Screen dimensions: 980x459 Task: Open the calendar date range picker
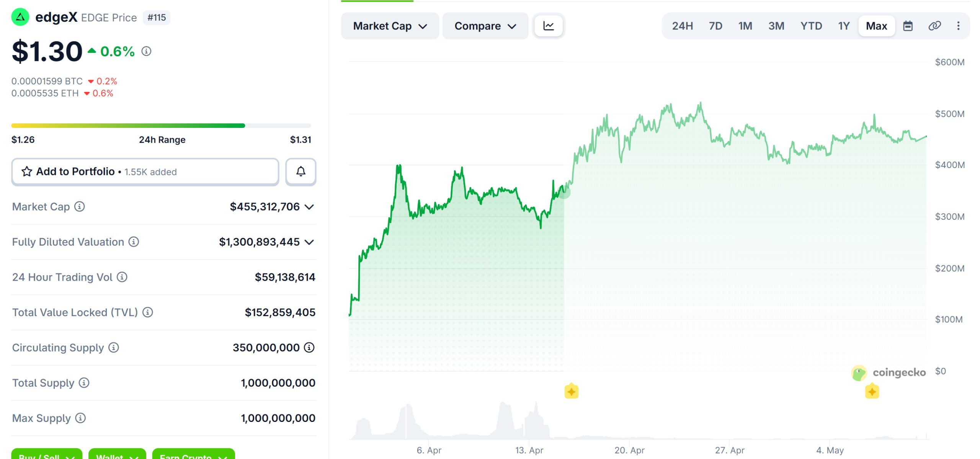[908, 26]
